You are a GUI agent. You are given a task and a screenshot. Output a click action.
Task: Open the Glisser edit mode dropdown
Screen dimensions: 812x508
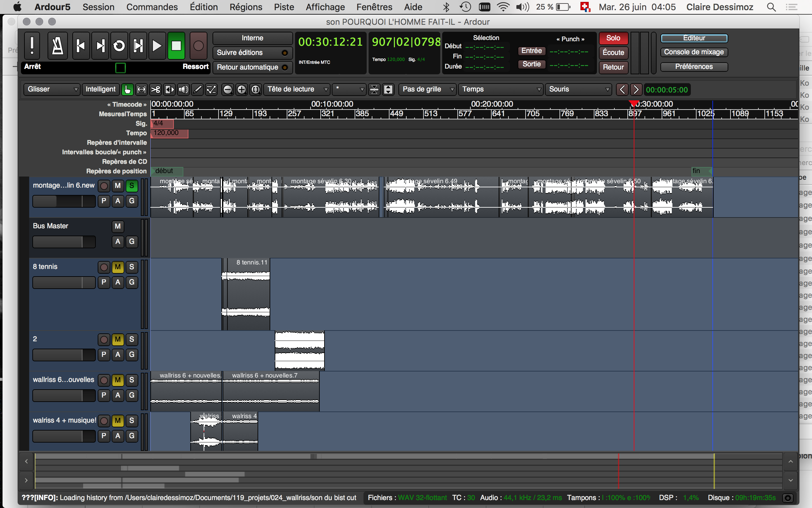point(52,89)
